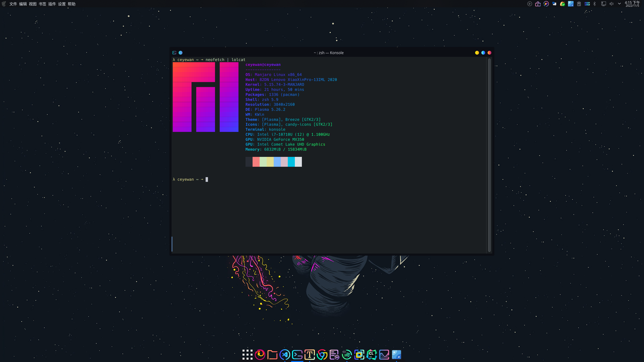The width and height of the screenshot is (644, 362).
Task: Launch Google Chrome from the dock
Action: pos(322,354)
